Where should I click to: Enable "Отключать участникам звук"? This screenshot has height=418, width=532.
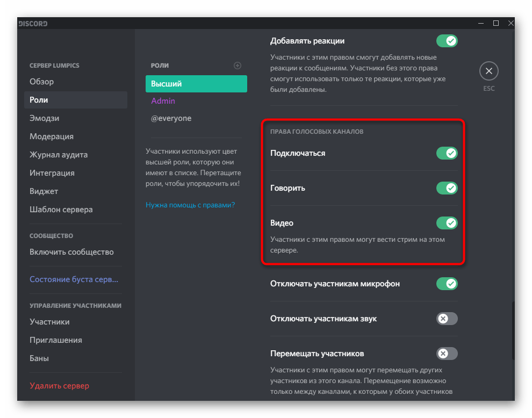pos(447,318)
